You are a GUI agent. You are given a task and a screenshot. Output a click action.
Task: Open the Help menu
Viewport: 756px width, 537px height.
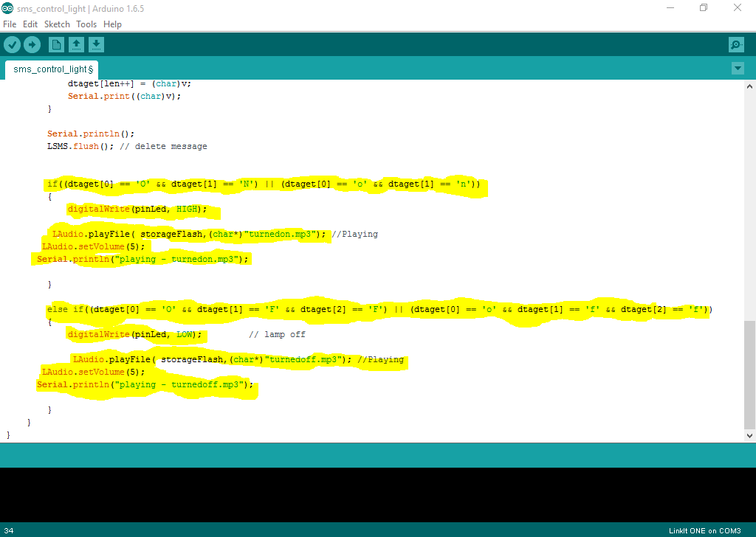(112, 24)
